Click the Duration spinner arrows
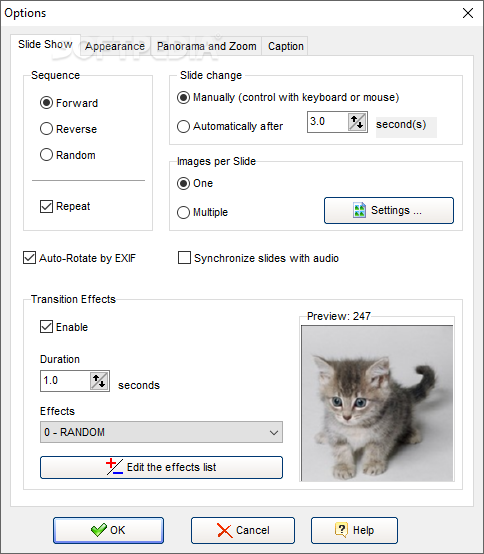The image size is (484, 554). (99, 381)
